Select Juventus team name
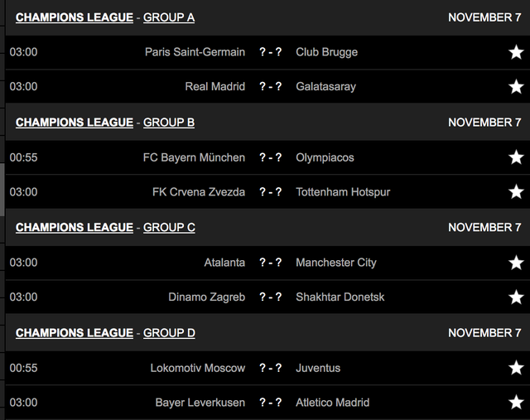Screen dimensions: 530x420 (x=318, y=368)
